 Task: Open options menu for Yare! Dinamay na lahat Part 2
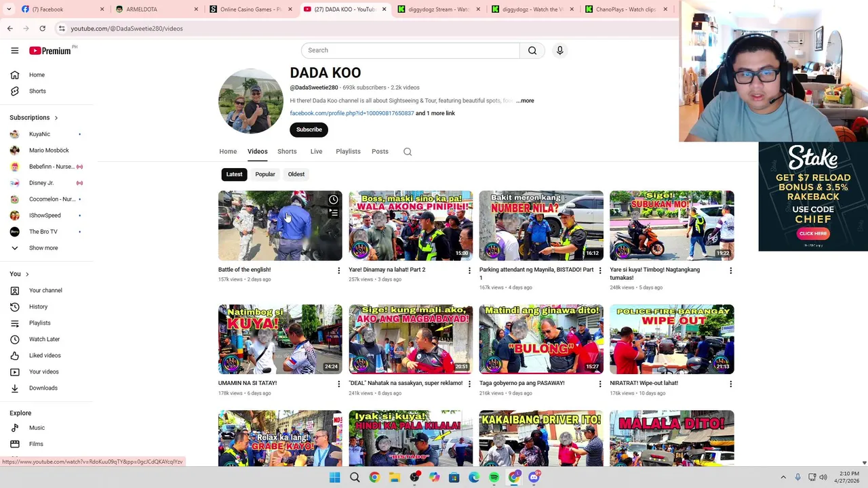(469, 270)
